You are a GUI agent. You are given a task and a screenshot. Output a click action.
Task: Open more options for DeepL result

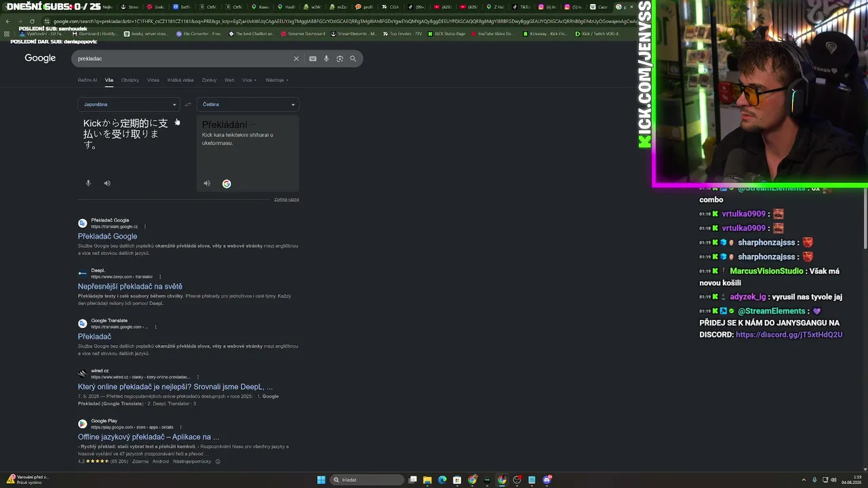(x=160, y=277)
